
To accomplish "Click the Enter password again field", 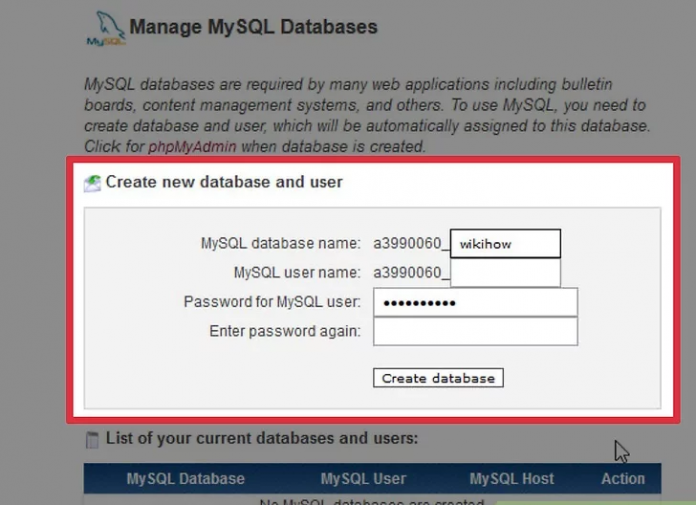I will [x=475, y=331].
